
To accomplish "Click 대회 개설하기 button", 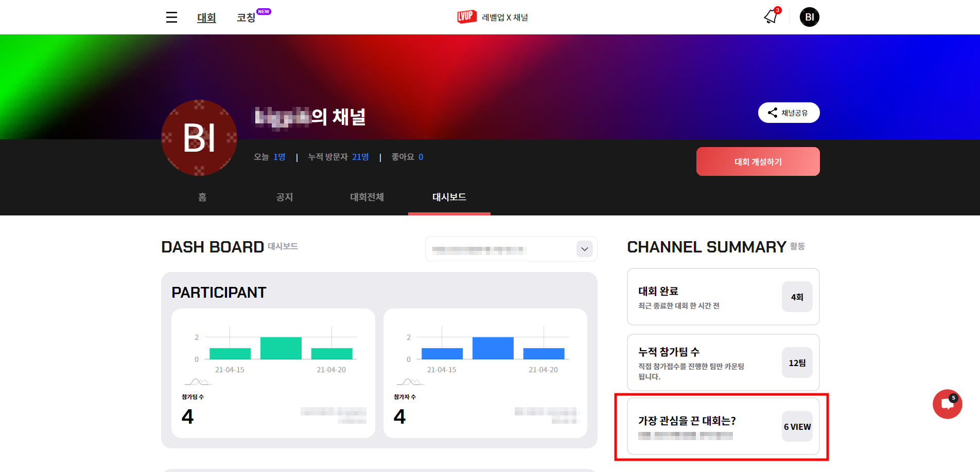I will pos(758,161).
